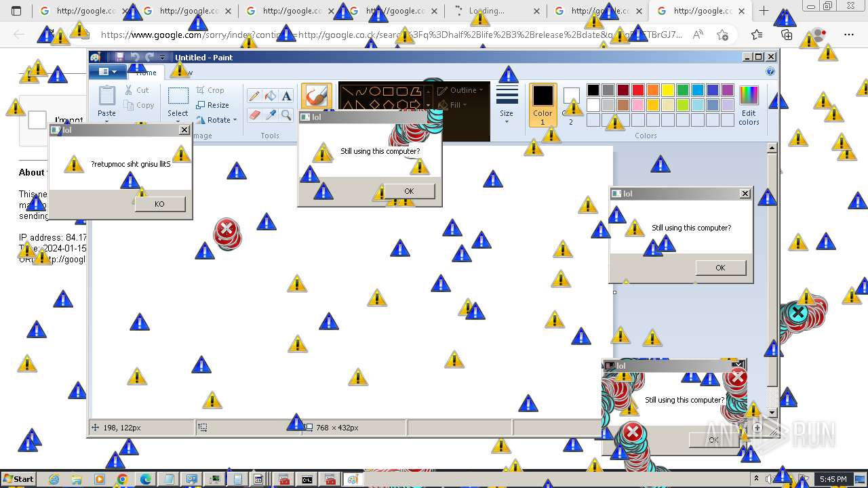Viewport: 868px width, 488px height.
Task: Open the Start menu
Action: [18, 479]
